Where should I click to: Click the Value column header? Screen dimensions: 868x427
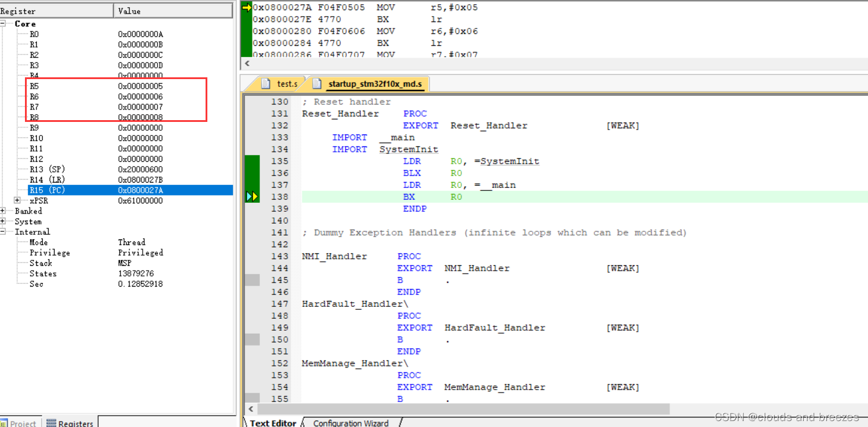pos(173,11)
